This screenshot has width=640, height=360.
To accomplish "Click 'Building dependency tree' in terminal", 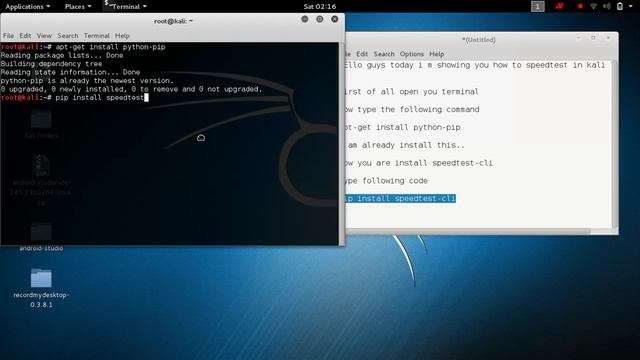I will [x=51, y=64].
